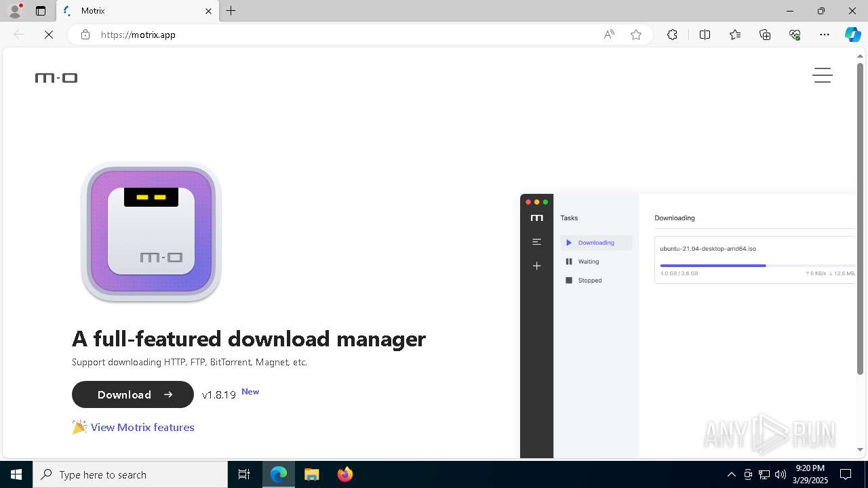
Task: View site information lock icon
Action: [x=85, y=35]
